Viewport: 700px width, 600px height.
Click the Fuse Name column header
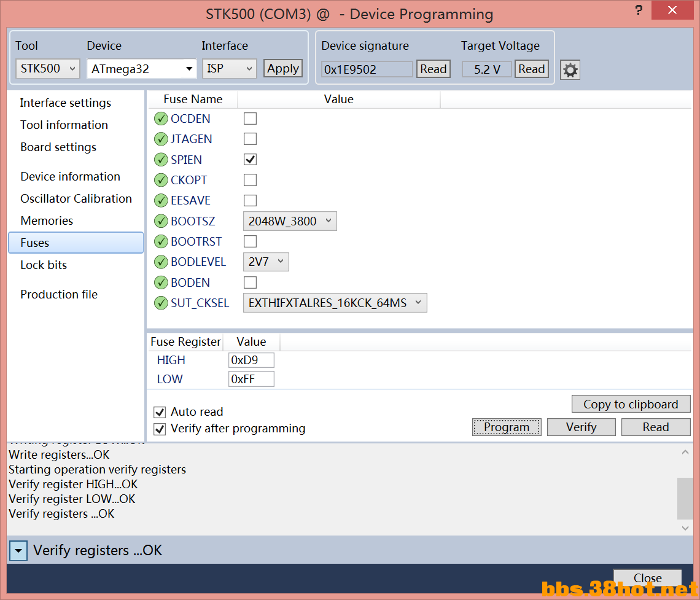[x=193, y=99]
